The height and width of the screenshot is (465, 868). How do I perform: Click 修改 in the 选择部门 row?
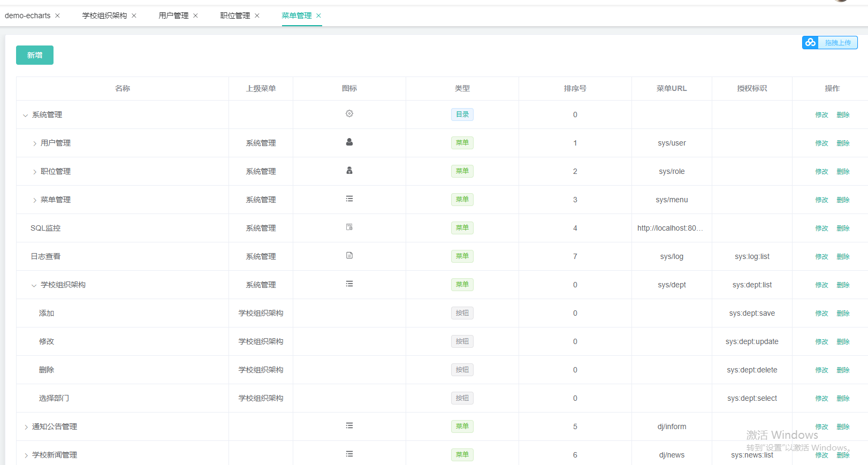click(x=821, y=399)
